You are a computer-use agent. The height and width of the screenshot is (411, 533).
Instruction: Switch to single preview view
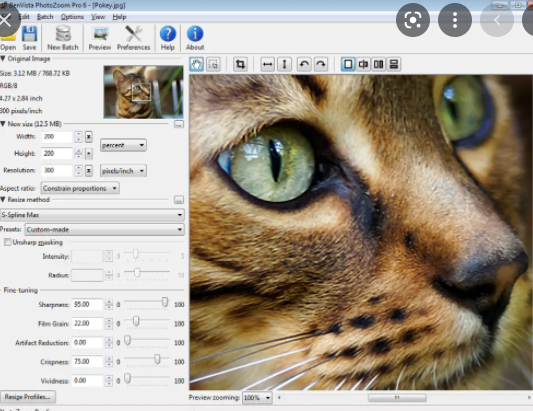(348, 64)
